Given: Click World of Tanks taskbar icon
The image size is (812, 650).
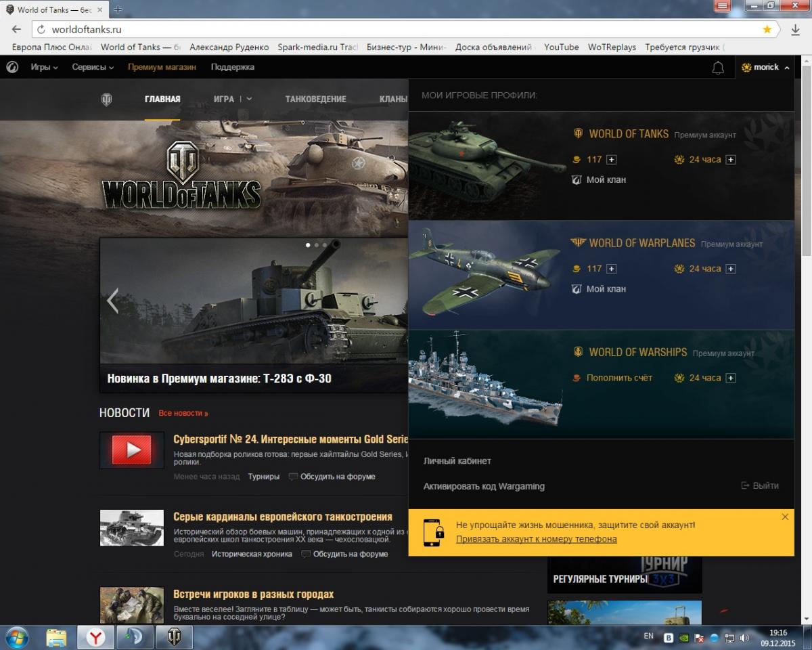Looking at the screenshot, I should (175, 637).
